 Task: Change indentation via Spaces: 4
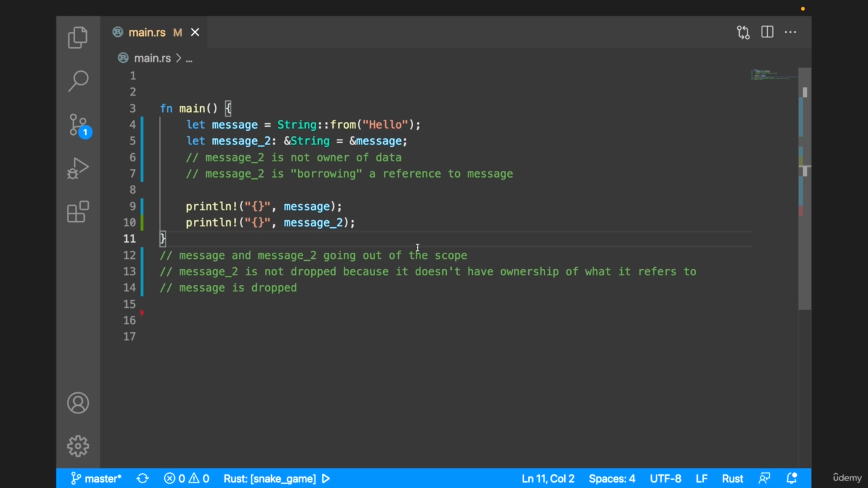pyautogui.click(x=612, y=479)
